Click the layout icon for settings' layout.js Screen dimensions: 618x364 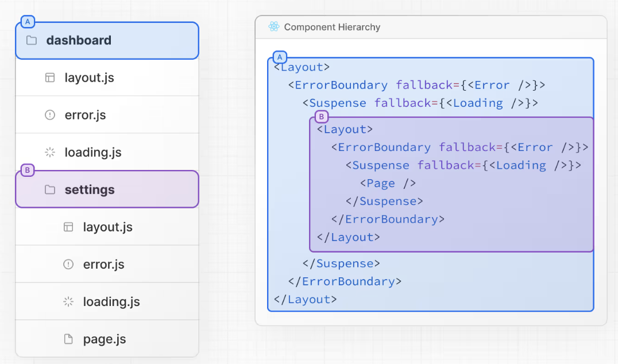click(x=68, y=227)
